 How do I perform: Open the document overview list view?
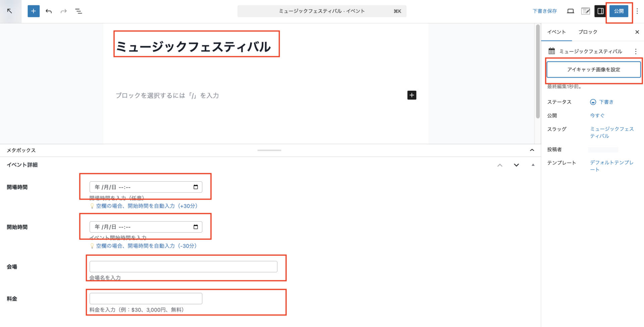pos(78,11)
